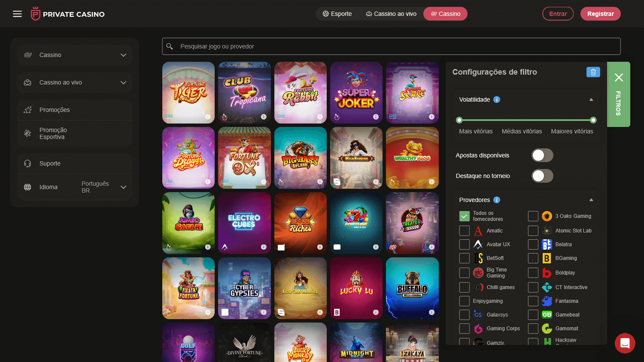Toggle Apostas disponíveis switch
Viewport: 644px width, 362px height.
pos(542,155)
